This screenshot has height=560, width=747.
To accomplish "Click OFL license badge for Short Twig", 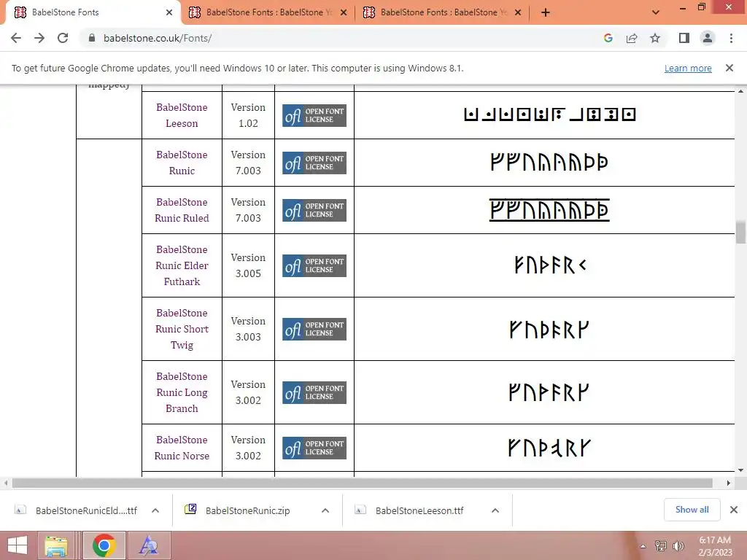I will pyautogui.click(x=314, y=329).
